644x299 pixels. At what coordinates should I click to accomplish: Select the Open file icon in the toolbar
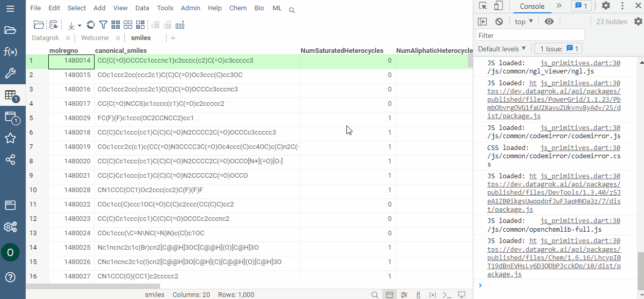pyautogui.click(x=39, y=24)
